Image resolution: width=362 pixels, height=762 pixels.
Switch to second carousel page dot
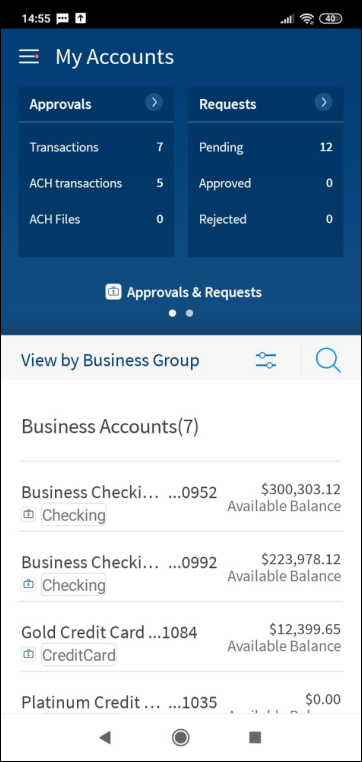pos(190,313)
